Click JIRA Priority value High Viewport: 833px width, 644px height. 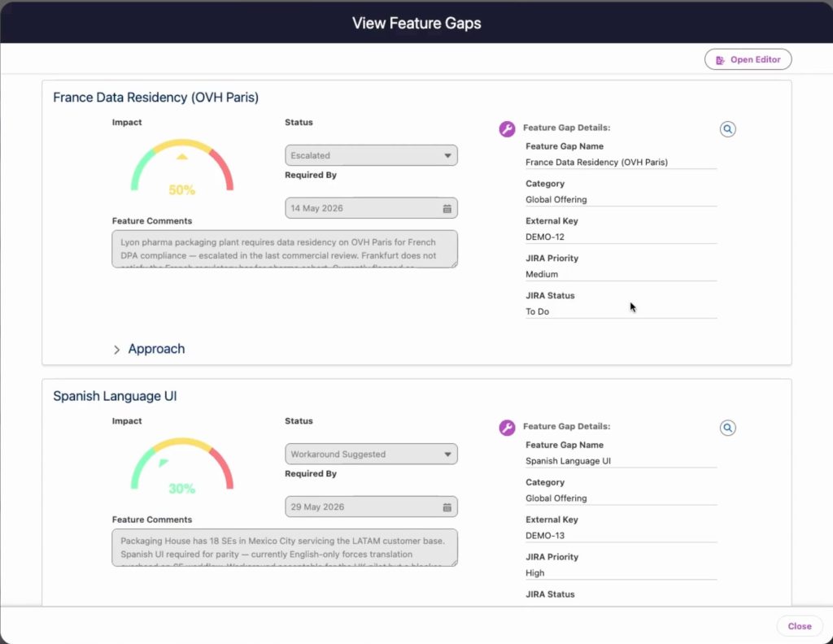pos(534,573)
